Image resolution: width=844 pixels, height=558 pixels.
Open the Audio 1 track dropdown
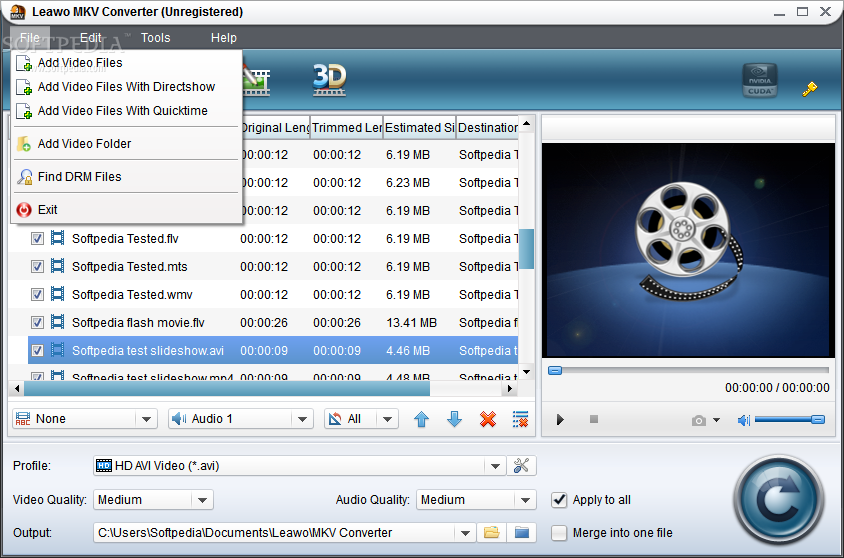click(303, 419)
